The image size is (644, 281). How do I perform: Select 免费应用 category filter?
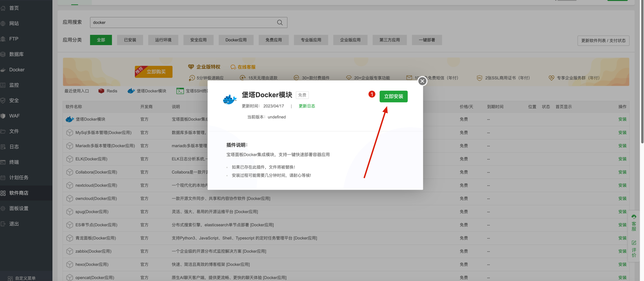(x=274, y=40)
